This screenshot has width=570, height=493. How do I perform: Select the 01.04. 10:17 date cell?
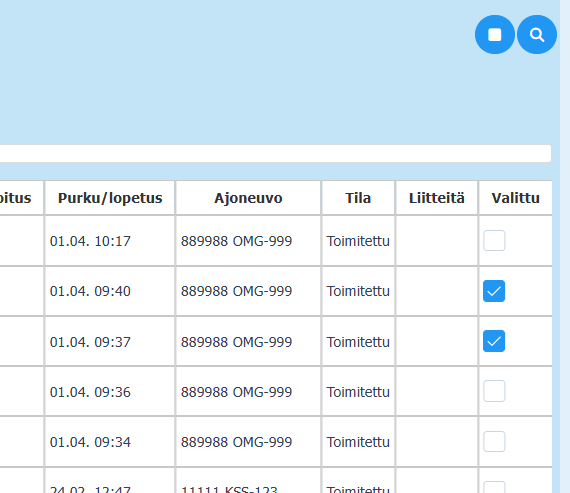(x=110, y=241)
